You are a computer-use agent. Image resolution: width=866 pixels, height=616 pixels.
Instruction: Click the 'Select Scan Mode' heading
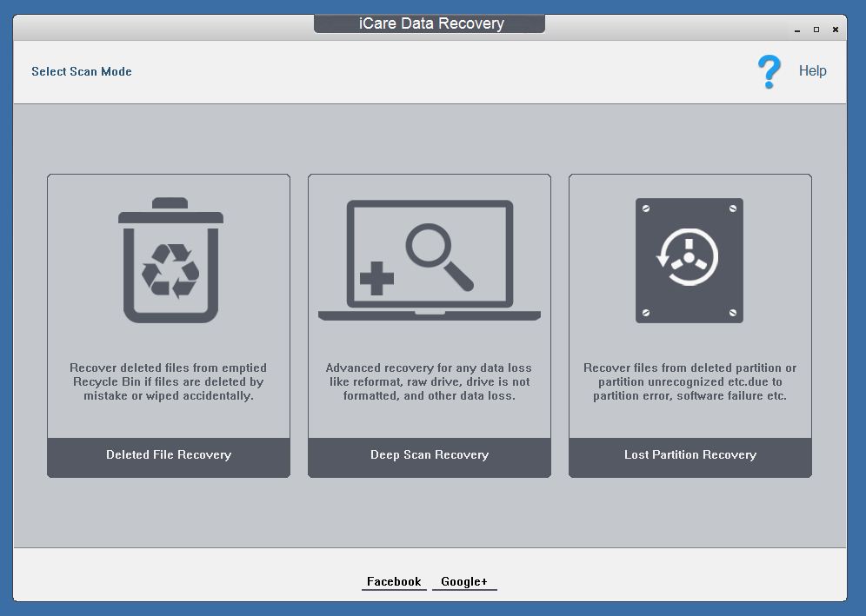point(82,71)
